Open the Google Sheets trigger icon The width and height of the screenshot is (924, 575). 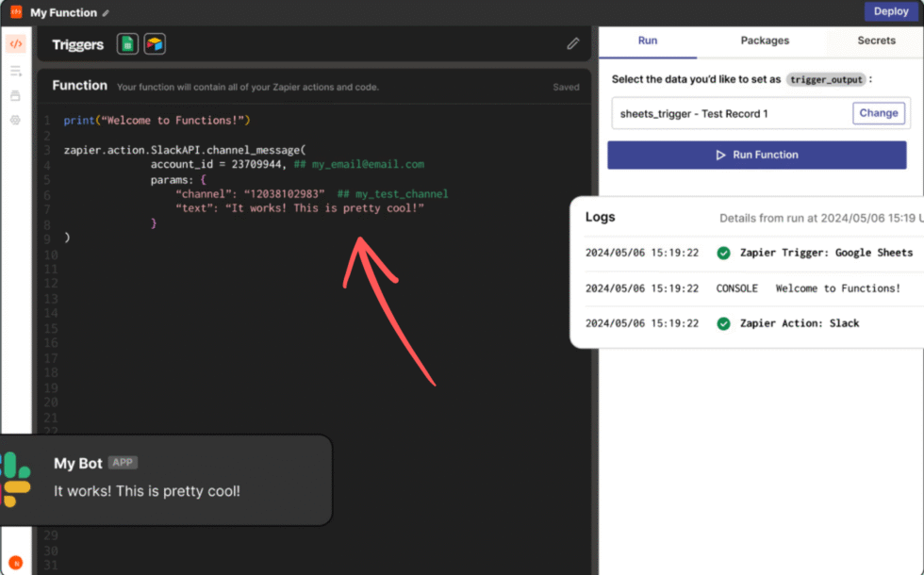pos(127,43)
